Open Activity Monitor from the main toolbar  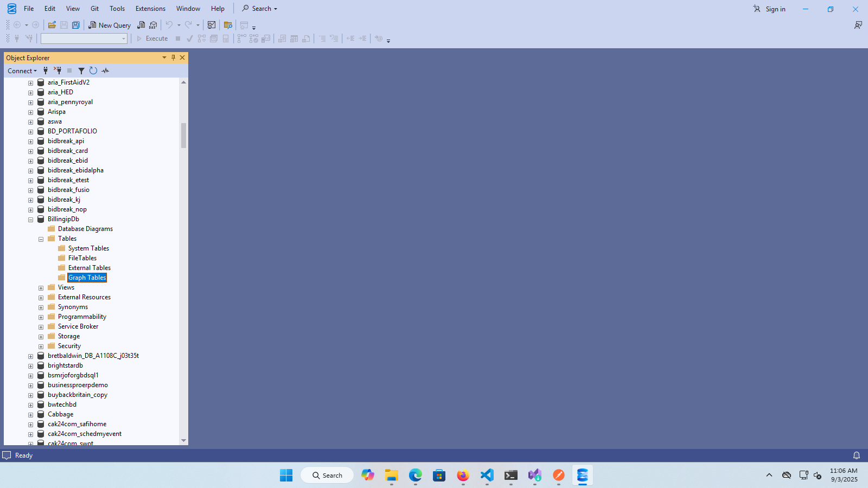(212, 25)
